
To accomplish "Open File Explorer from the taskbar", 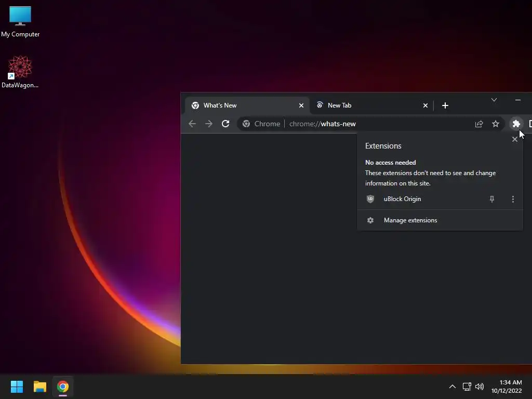I will coord(39,387).
